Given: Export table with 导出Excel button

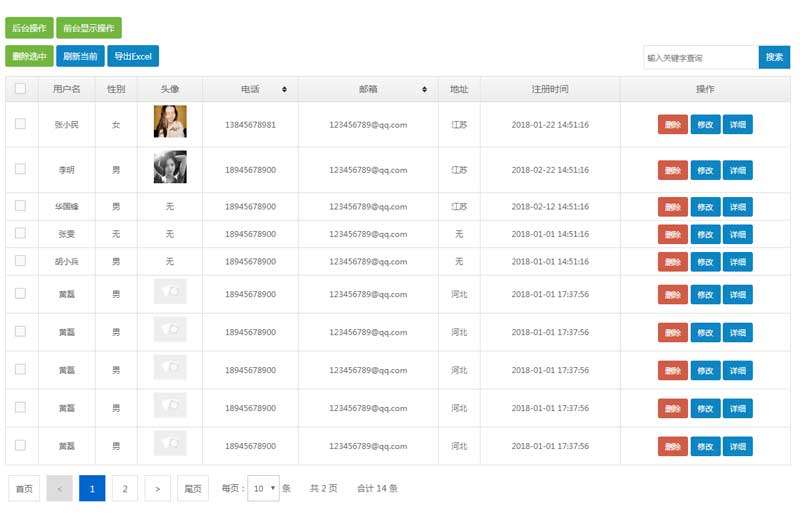Looking at the screenshot, I should [x=132, y=57].
